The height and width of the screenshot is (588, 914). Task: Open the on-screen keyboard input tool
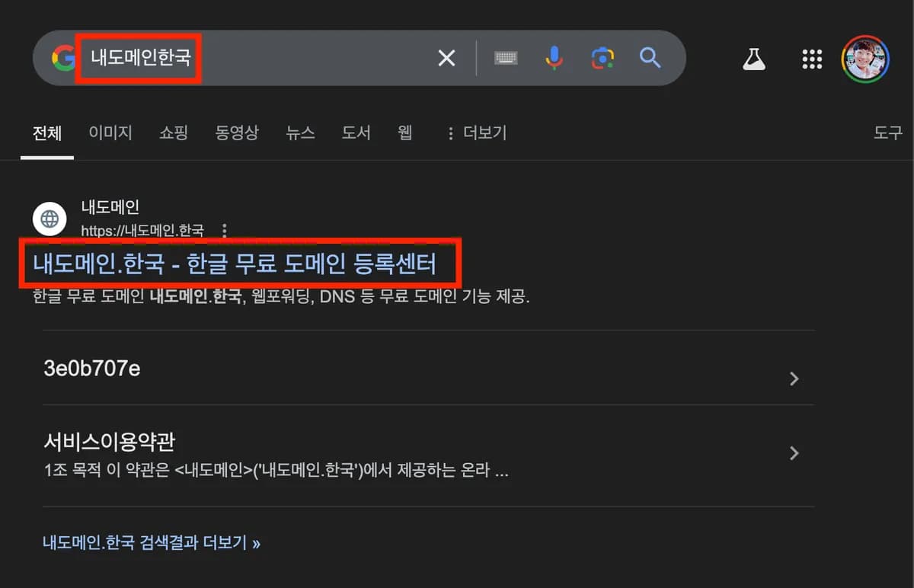coord(506,58)
